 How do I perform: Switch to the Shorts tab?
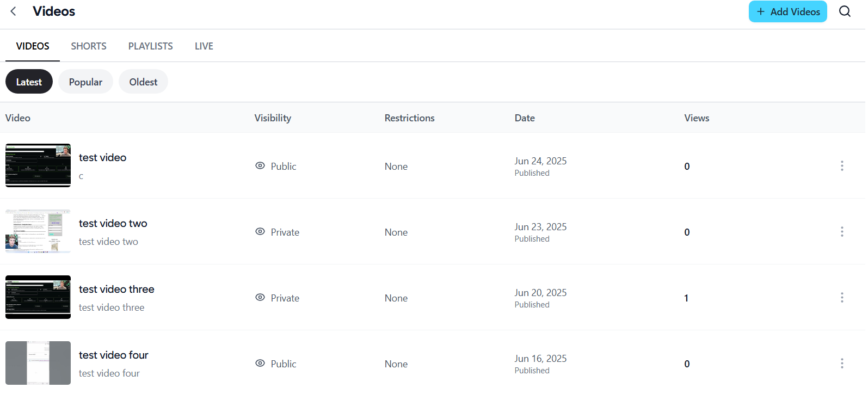89,46
